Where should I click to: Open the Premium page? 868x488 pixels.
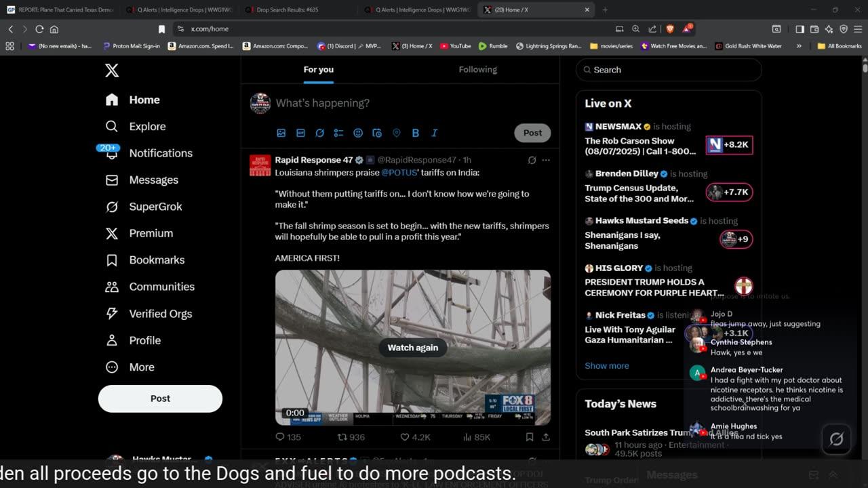pos(139,233)
